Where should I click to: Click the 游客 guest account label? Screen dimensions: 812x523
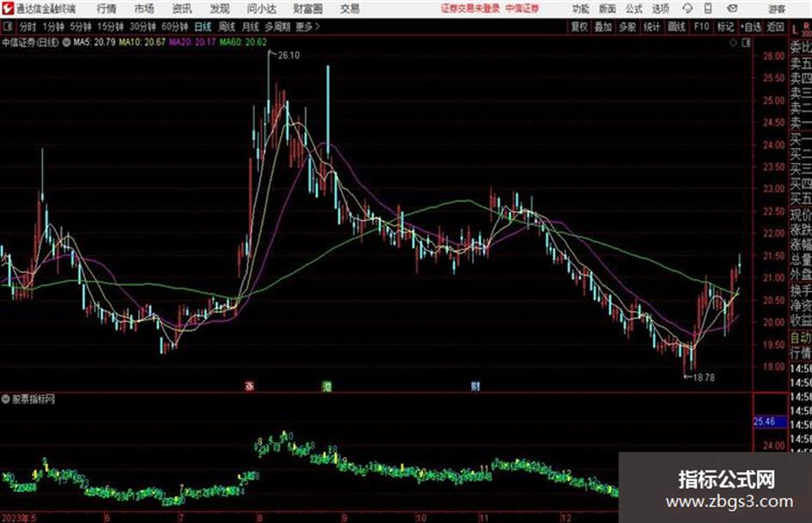777,9
